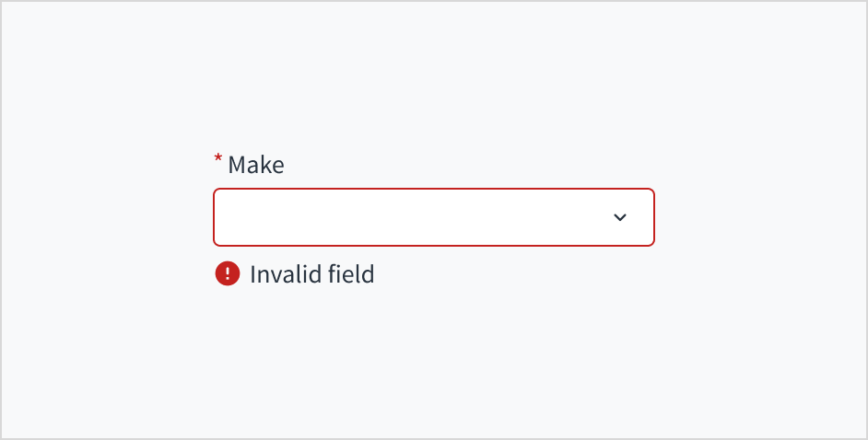Click the red error exclamation icon
This screenshot has height=440, width=868.
click(x=227, y=273)
